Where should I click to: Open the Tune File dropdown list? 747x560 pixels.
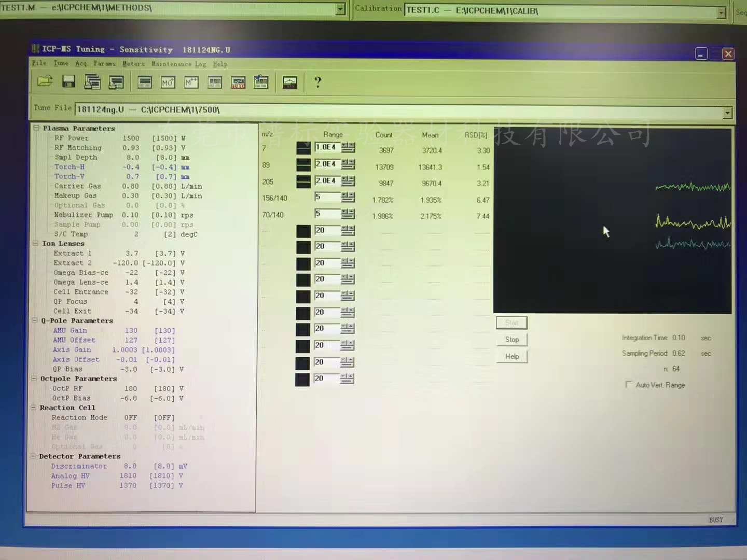(x=727, y=113)
